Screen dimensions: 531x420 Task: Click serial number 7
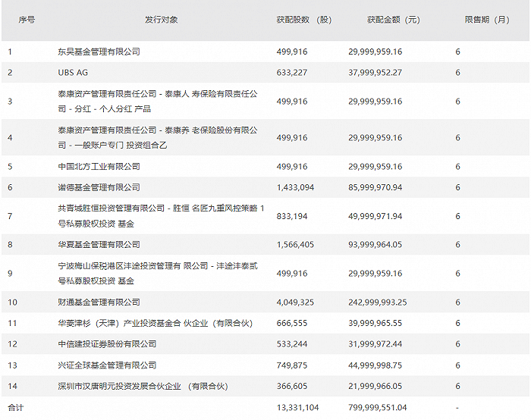click(10, 216)
